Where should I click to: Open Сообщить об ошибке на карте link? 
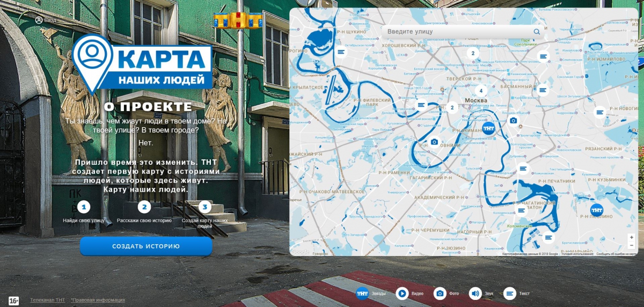coord(617,254)
